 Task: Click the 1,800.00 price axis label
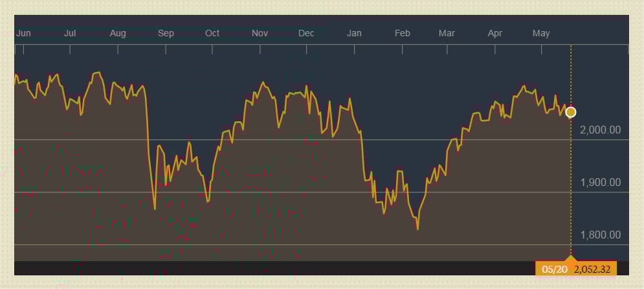pyautogui.click(x=601, y=235)
